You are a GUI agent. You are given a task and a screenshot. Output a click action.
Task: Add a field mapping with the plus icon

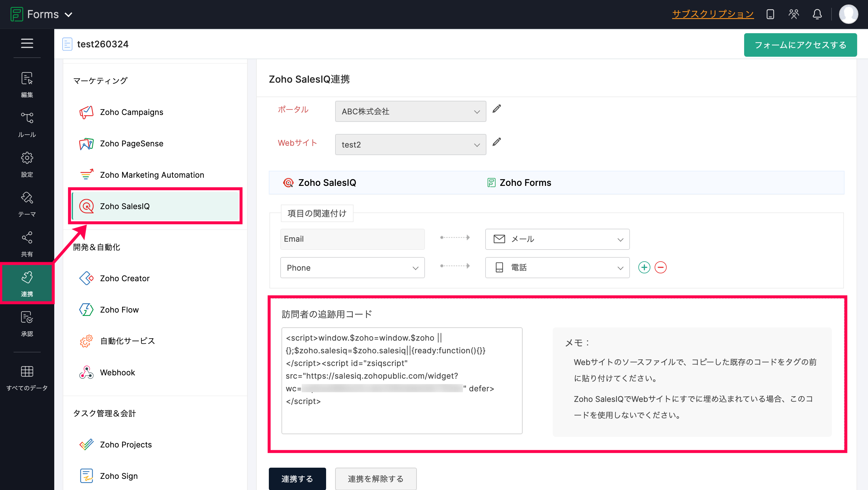pyautogui.click(x=644, y=267)
